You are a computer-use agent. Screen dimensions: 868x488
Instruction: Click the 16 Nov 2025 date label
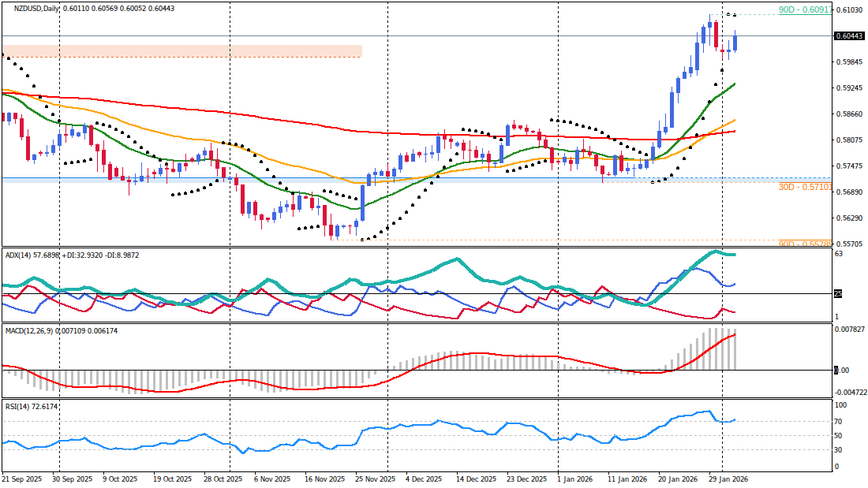click(324, 479)
